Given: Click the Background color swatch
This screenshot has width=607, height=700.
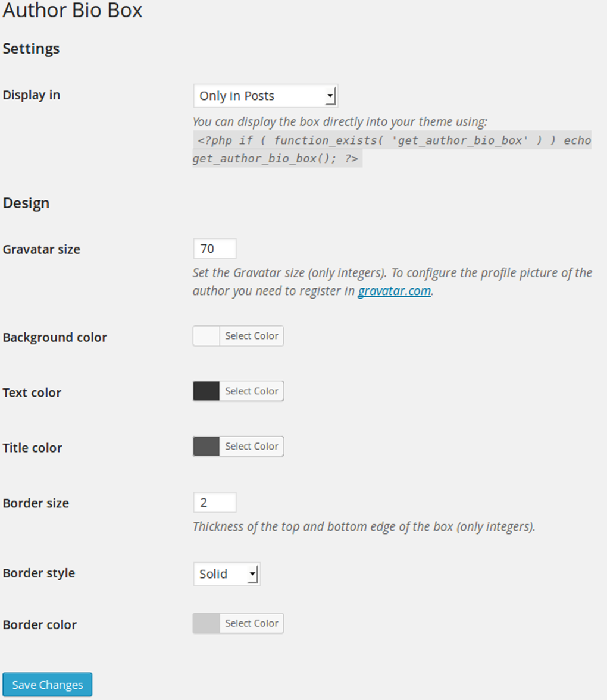Looking at the screenshot, I should 205,335.
